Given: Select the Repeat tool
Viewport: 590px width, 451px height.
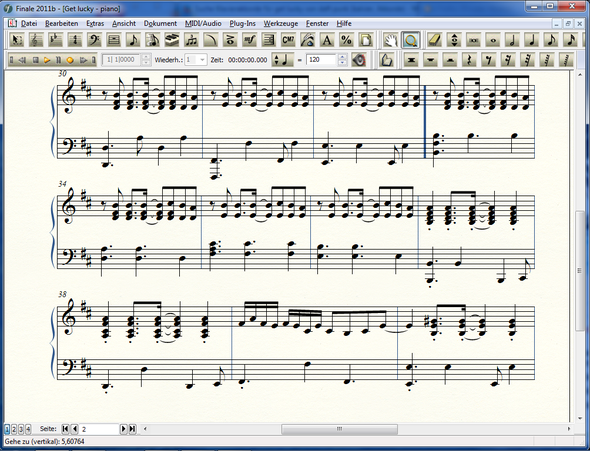Looking at the screenshot, I should [269, 39].
